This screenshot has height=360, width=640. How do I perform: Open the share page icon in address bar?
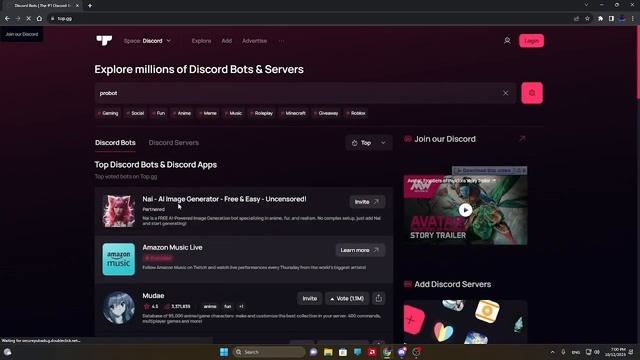click(576, 18)
